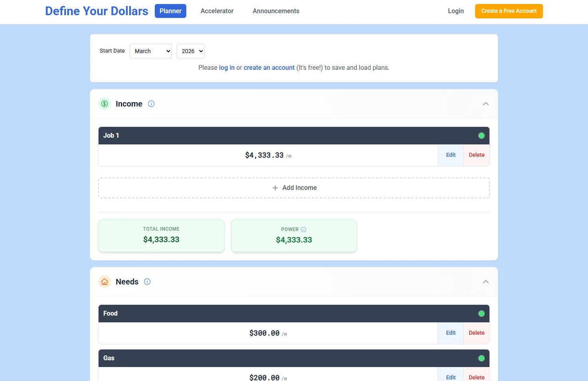The width and height of the screenshot is (588, 381).
Task: Toggle the green status dot on Food
Action: [481, 313]
